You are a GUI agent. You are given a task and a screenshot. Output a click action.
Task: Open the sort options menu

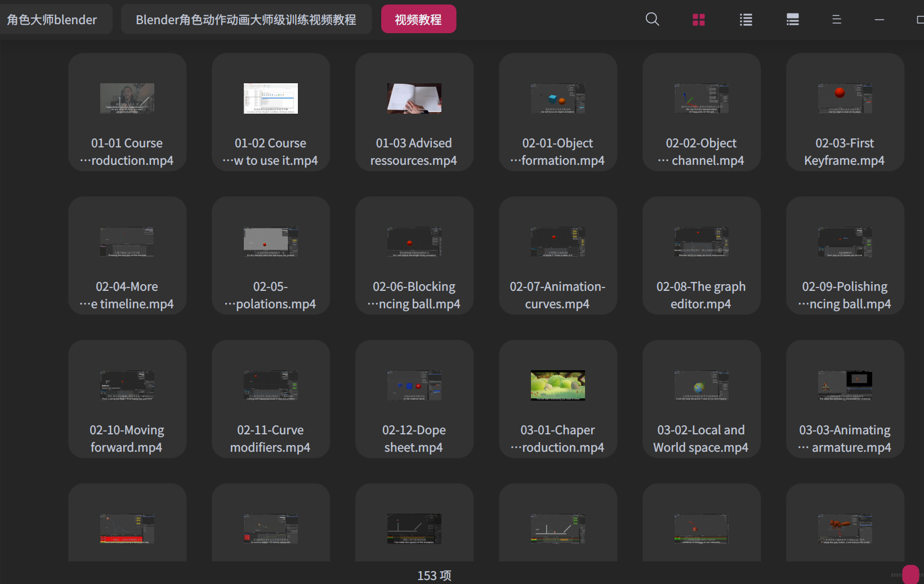click(x=837, y=19)
